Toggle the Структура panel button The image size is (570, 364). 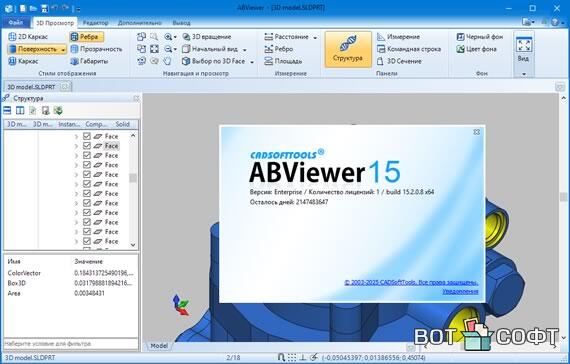(x=348, y=49)
